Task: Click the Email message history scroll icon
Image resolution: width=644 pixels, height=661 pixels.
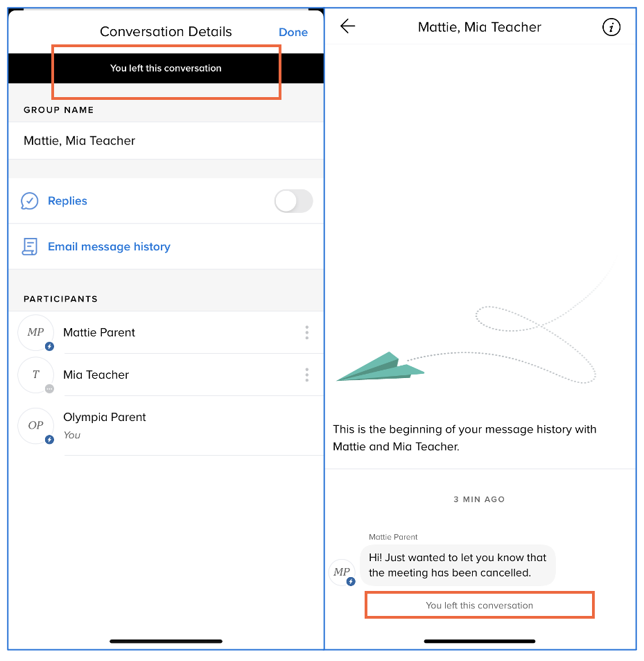Action: tap(29, 247)
